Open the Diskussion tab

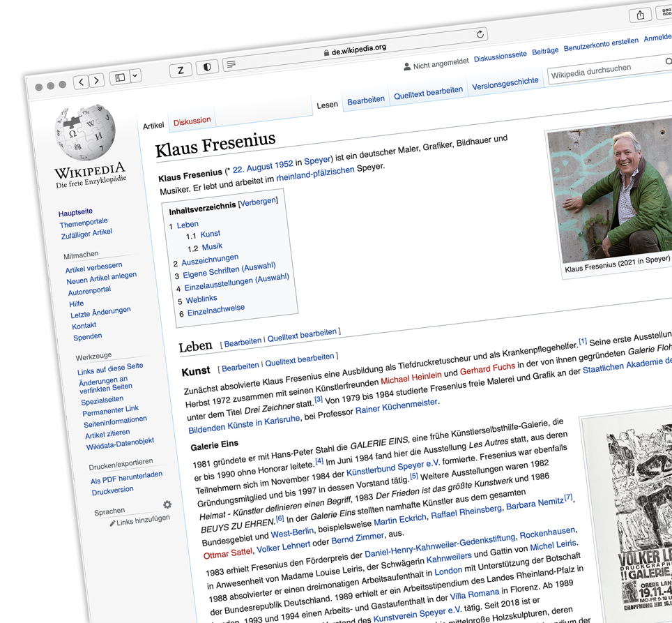(192, 121)
